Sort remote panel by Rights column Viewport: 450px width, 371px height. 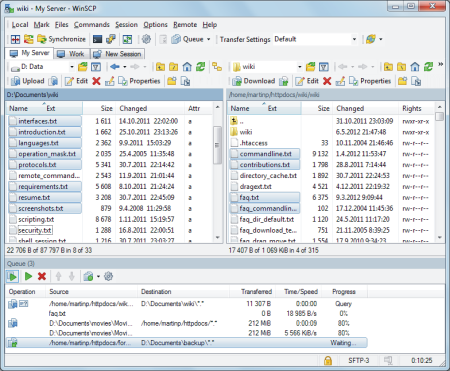[417, 108]
